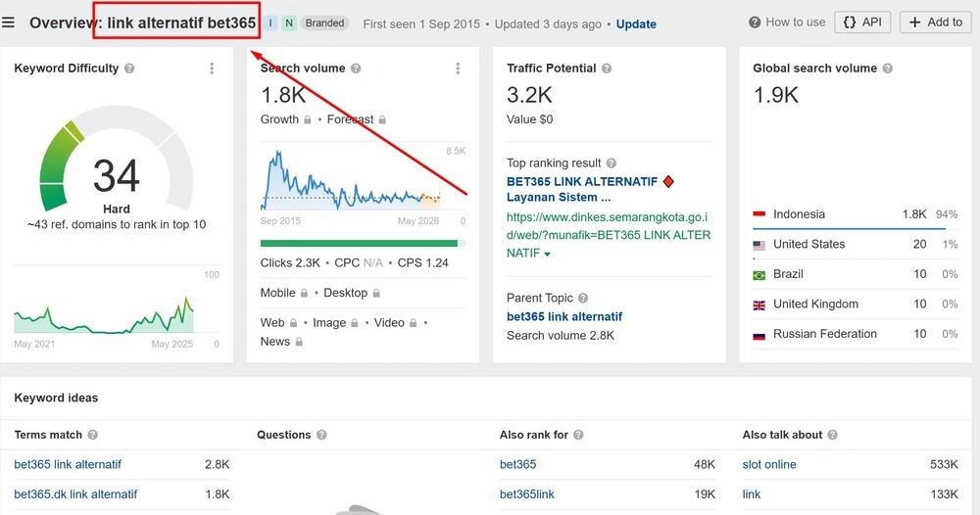Click the Also talk about column heading
This screenshot has height=515, width=980.
(782, 435)
